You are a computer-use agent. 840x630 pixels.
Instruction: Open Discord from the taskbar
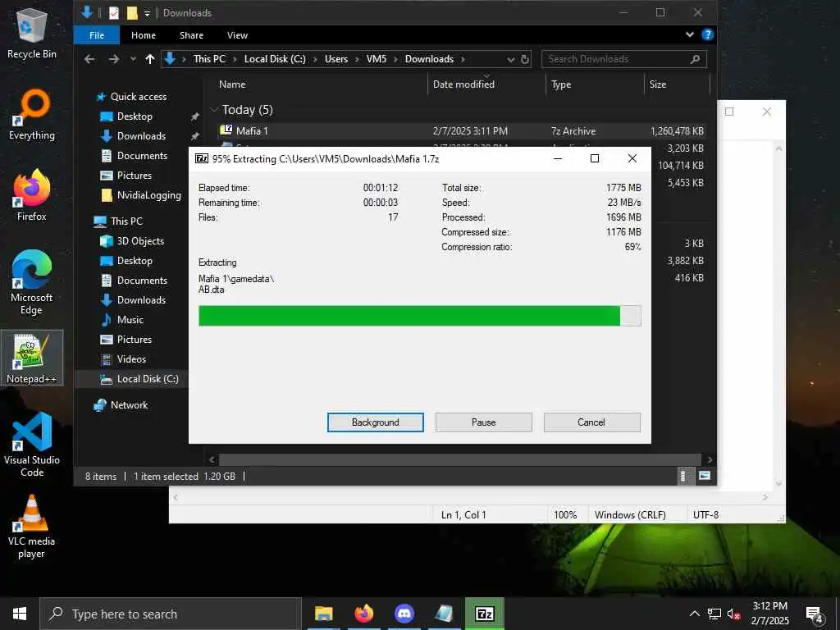(404, 614)
